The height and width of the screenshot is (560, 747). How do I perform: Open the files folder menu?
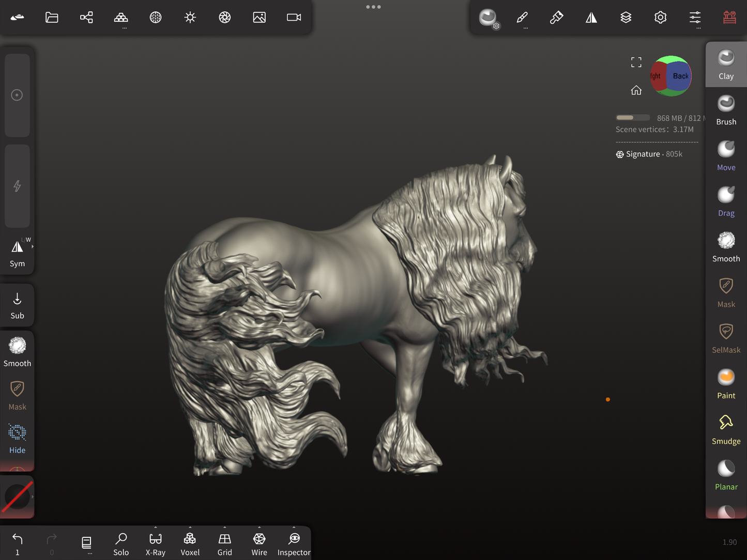52,18
